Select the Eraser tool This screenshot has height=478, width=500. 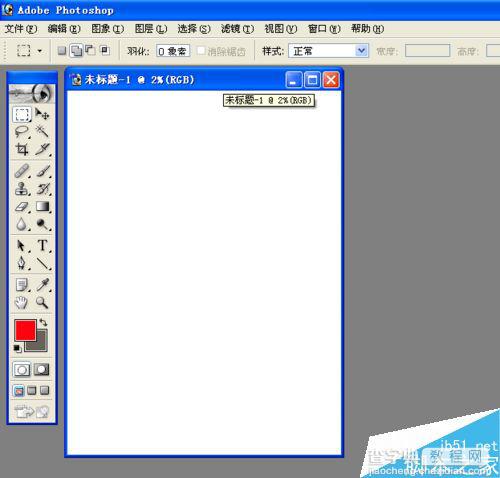click(x=22, y=207)
